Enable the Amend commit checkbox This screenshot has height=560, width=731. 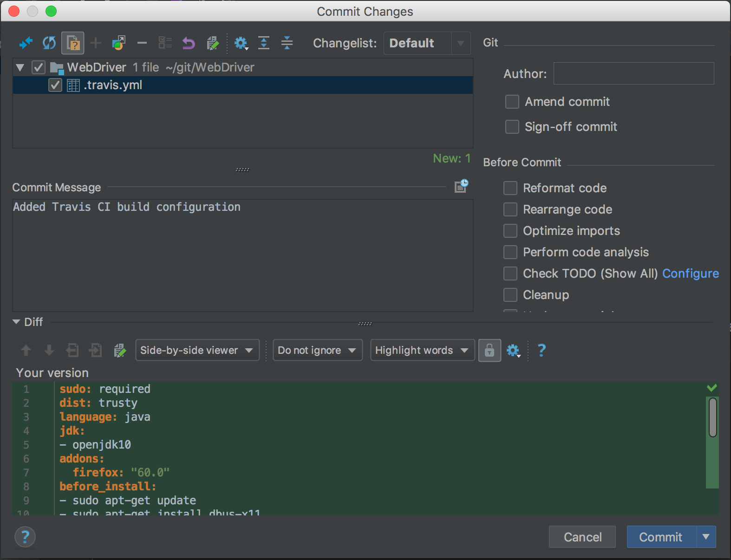coord(512,102)
